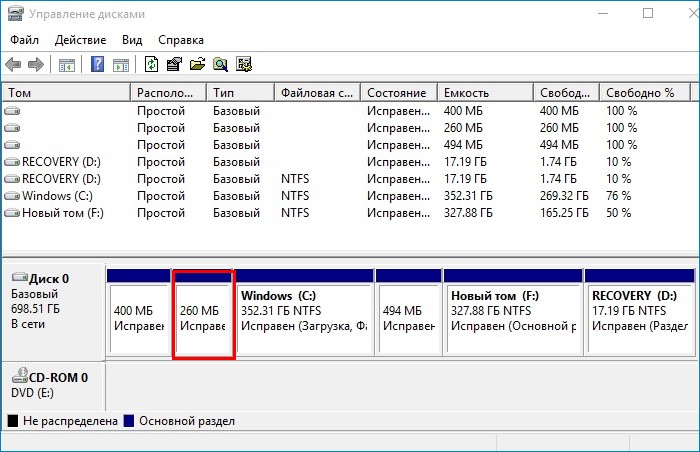Click the magnifying glass toolbar icon

(x=219, y=65)
